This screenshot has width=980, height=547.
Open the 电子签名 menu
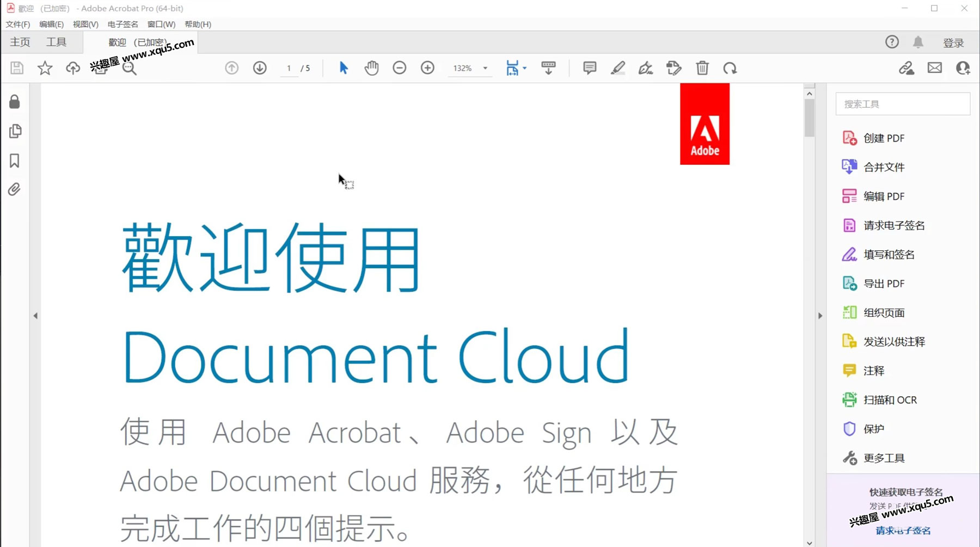click(x=123, y=24)
